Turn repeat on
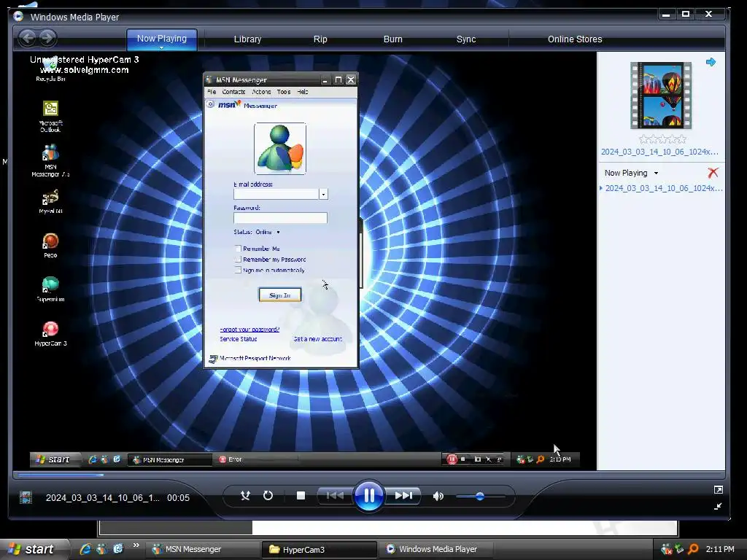This screenshot has width=747, height=560. [x=268, y=496]
